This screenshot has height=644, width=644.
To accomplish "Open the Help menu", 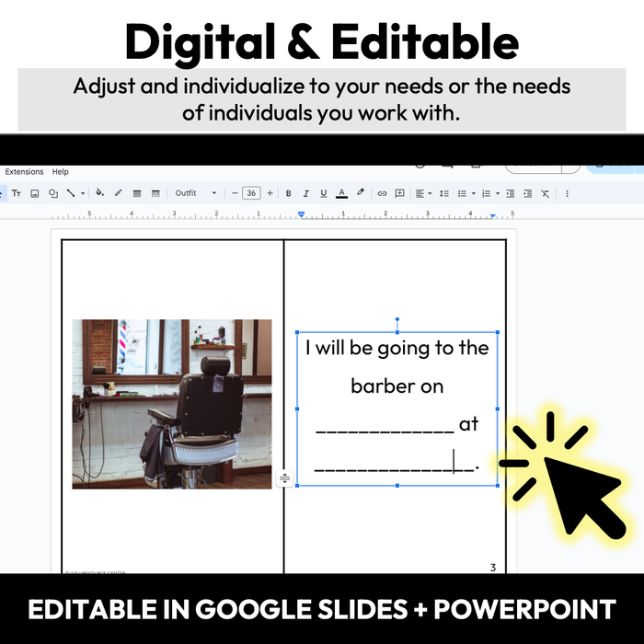I will click(x=61, y=172).
